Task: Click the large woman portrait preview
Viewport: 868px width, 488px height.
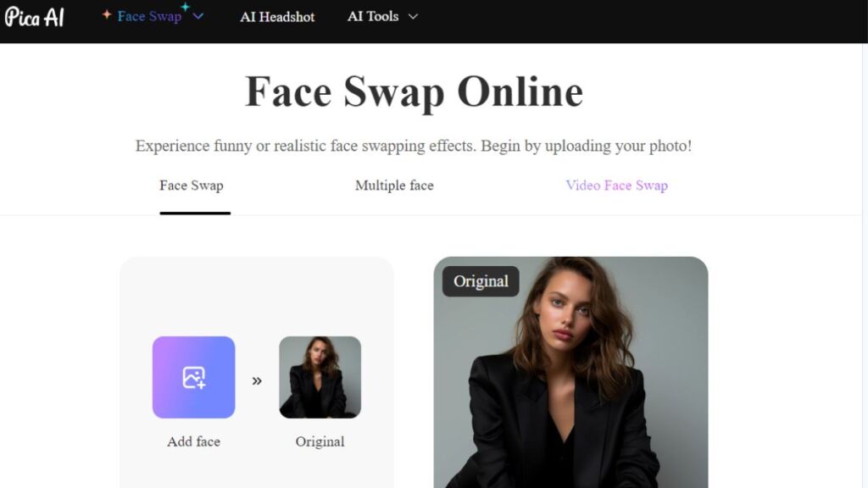Action: [570, 372]
